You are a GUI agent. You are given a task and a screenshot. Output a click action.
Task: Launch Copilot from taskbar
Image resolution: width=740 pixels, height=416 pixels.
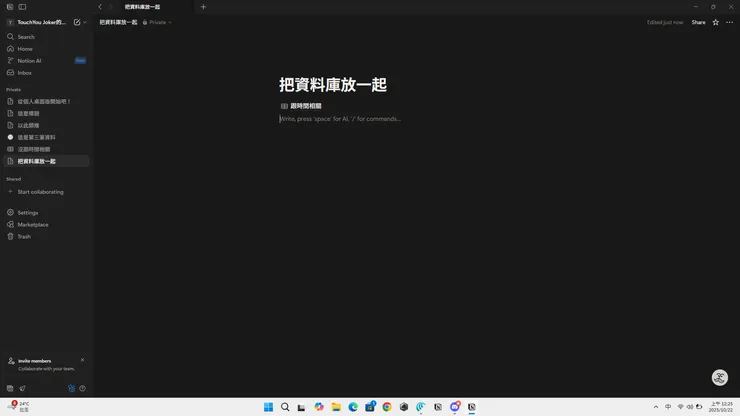pos(319,407)
